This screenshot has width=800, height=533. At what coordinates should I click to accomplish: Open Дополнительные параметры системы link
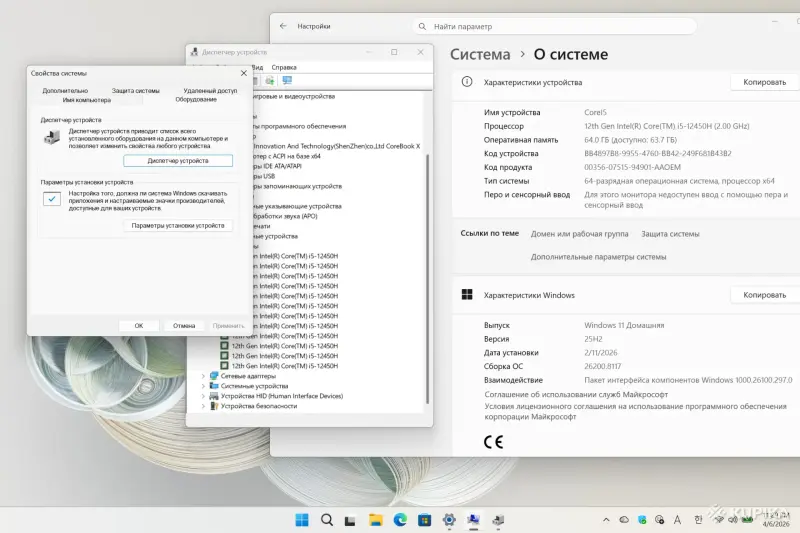598,257
